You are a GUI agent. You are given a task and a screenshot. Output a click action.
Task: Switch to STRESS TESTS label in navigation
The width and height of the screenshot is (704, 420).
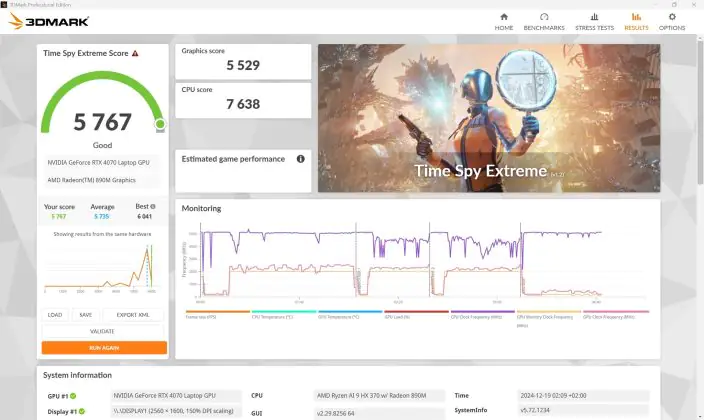(594, 28)
